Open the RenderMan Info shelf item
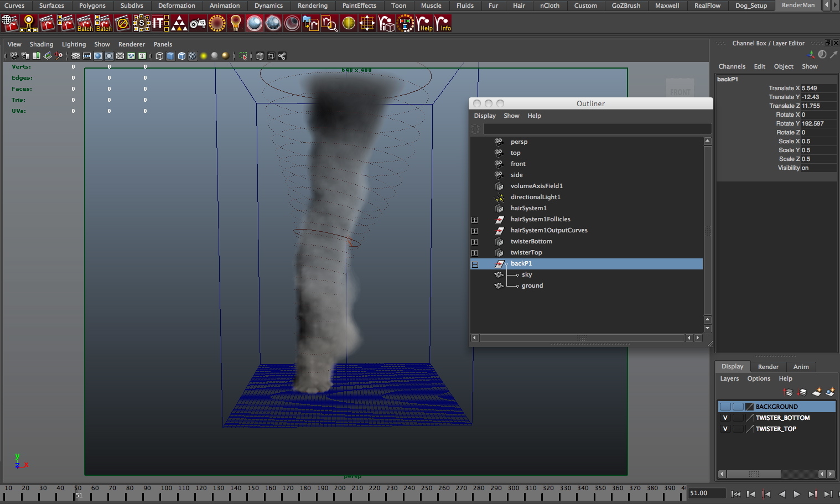Viewport: 840px width, 504px height. tap(444, 24)
